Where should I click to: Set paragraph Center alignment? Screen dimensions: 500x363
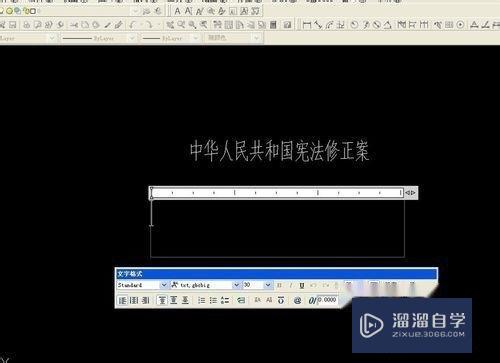point(134,300)
